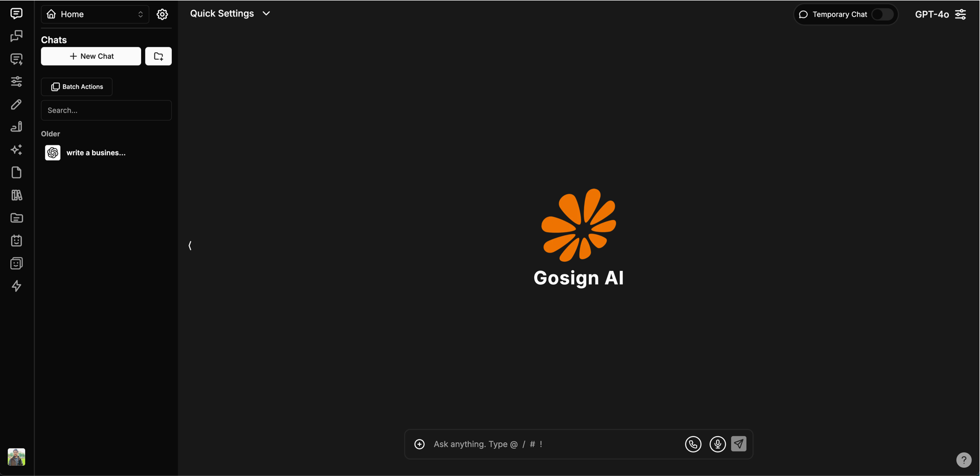Select the pencil compose icon in sidebar
980x476 pixels.
pos(16,104)
